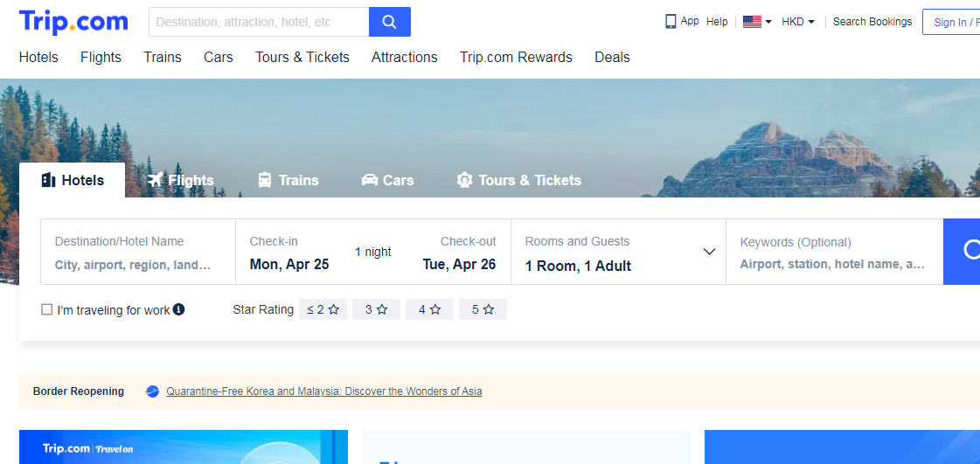Click the planet icon beside Border Reopening

(152, 391)
